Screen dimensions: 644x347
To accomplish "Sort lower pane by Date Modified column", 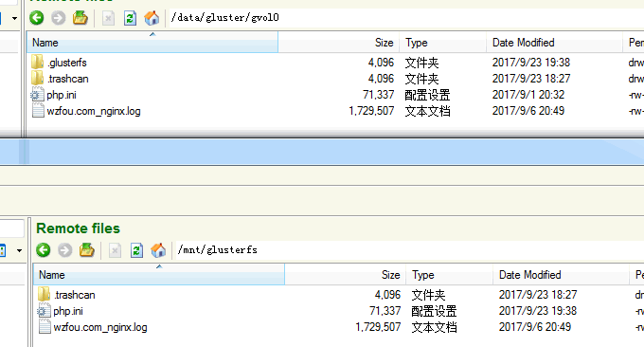I will (x=561, y=275).
